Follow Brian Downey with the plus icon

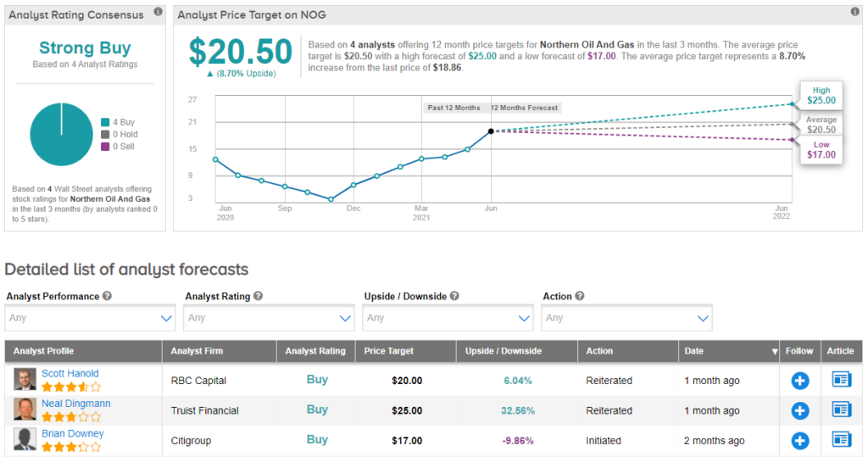(799, 440)
